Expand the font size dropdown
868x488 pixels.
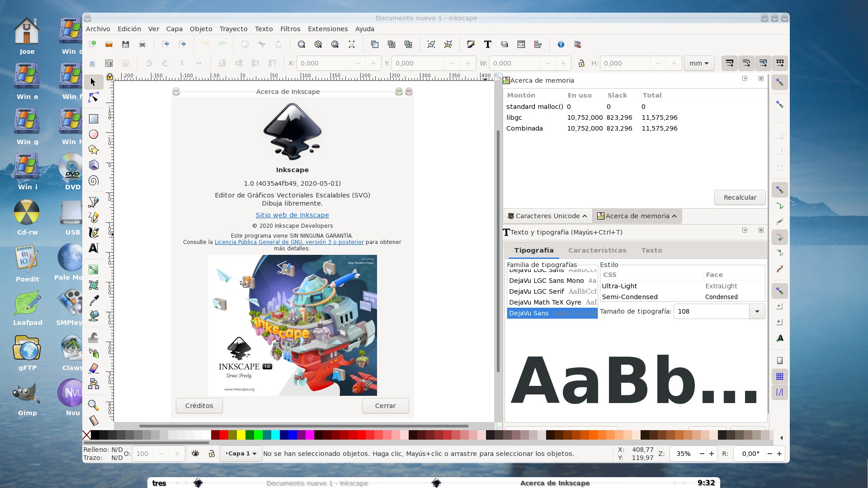click(x=757, y=311)
